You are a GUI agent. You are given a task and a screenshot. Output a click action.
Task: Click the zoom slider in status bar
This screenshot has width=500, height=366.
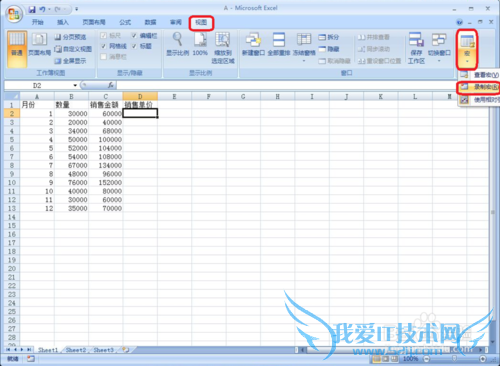(x=454, y=359)
